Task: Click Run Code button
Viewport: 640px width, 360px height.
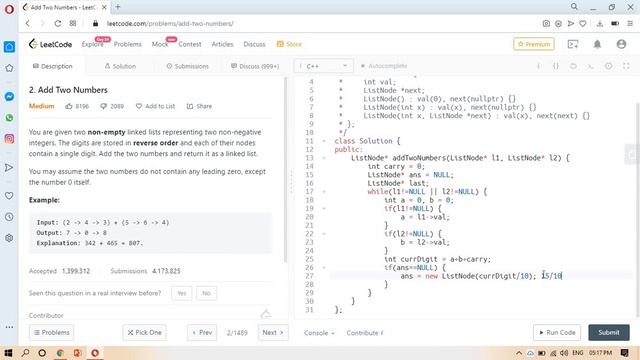Action: point(557,333)
